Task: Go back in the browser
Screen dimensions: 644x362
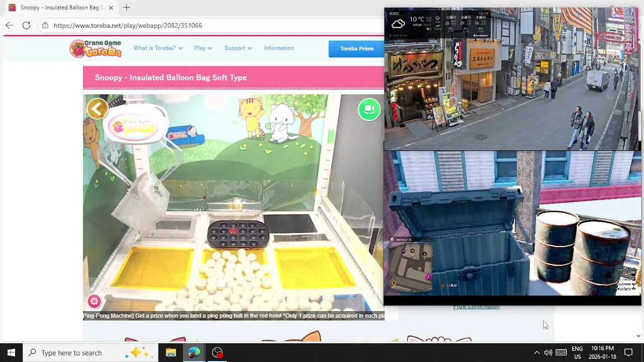Action: tap(10, 25)
